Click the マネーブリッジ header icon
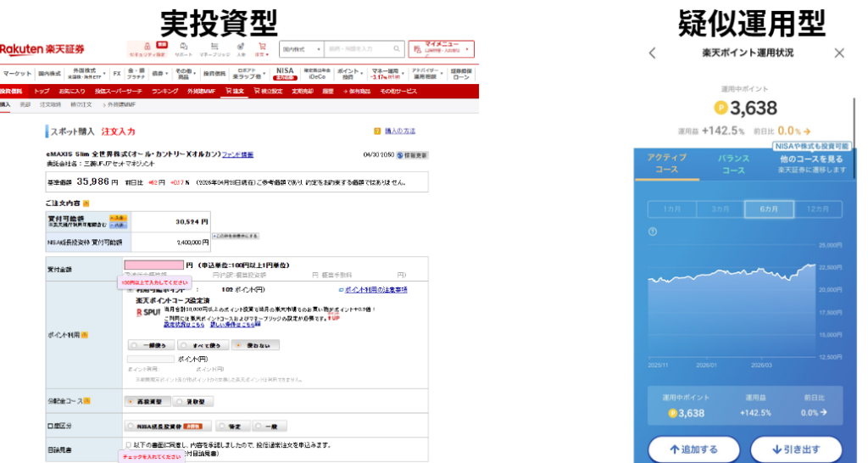Viewport: 868px width, 463px height. pyautogui.click(x=214, y=47)
